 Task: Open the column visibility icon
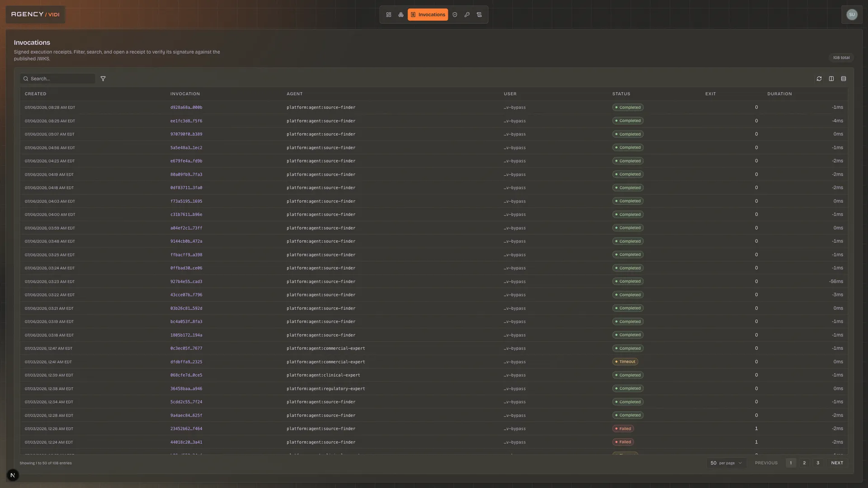click(831, 79)
